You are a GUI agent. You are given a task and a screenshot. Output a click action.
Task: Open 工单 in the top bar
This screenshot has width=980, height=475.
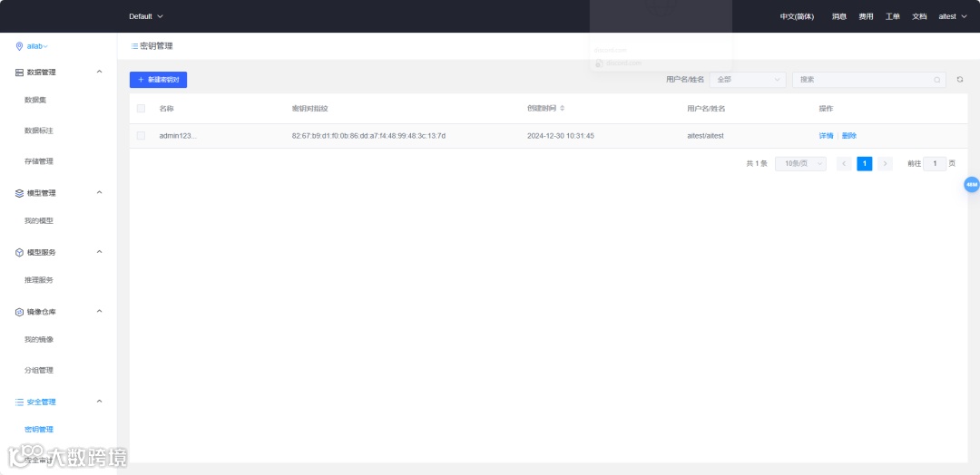pos(893,17)
